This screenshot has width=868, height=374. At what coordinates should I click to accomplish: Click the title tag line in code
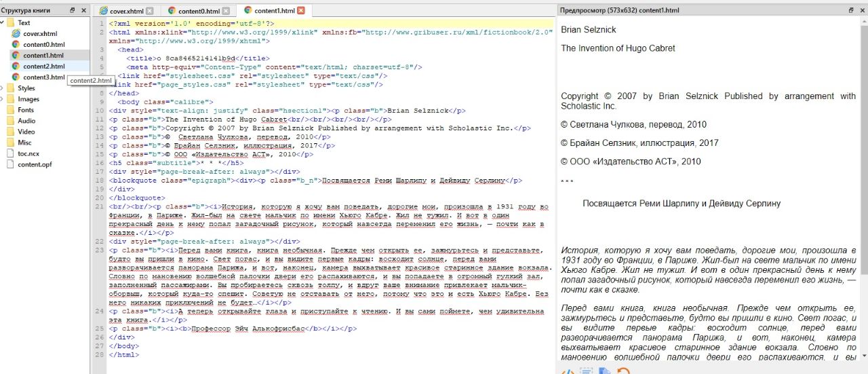pos(197,58)
